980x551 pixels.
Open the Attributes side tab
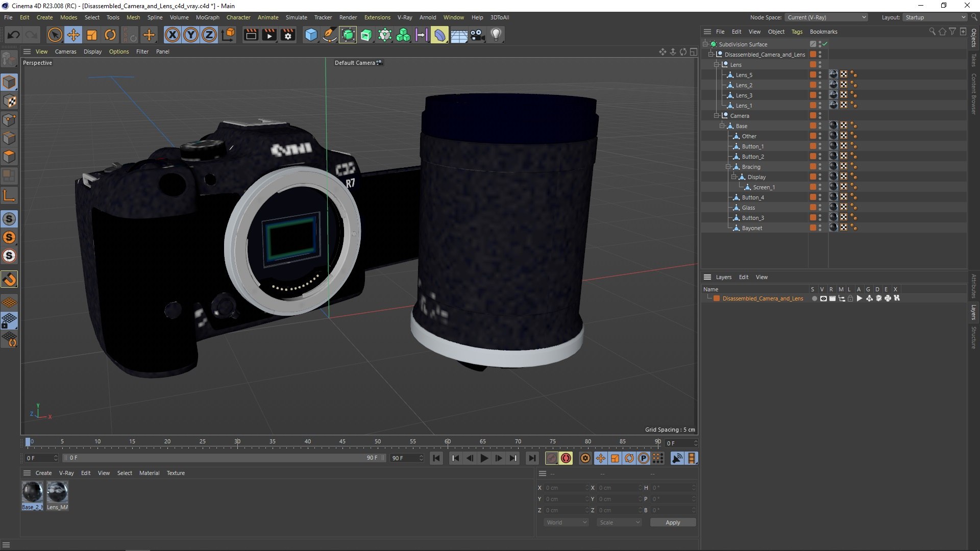pyautogui.click(x=974, y=286)
